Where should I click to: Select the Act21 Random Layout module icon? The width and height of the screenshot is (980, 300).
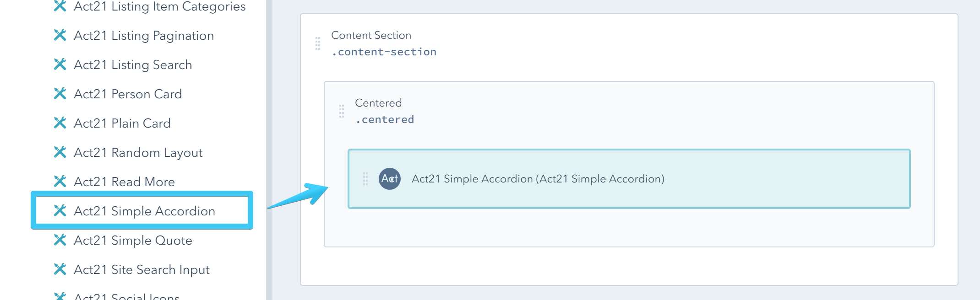60,152
